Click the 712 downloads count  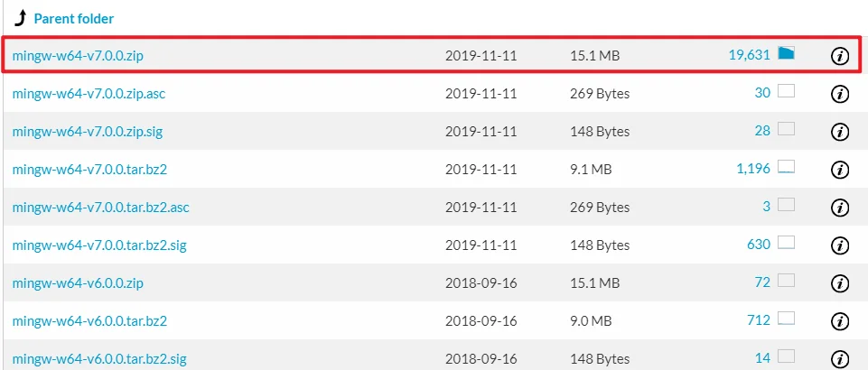759,320
